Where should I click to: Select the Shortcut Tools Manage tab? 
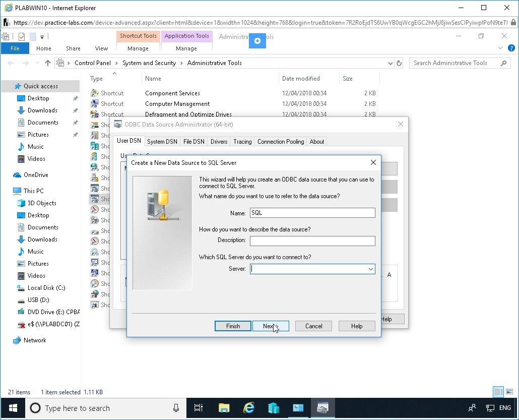pyautogui.click(x=138, y=48)
